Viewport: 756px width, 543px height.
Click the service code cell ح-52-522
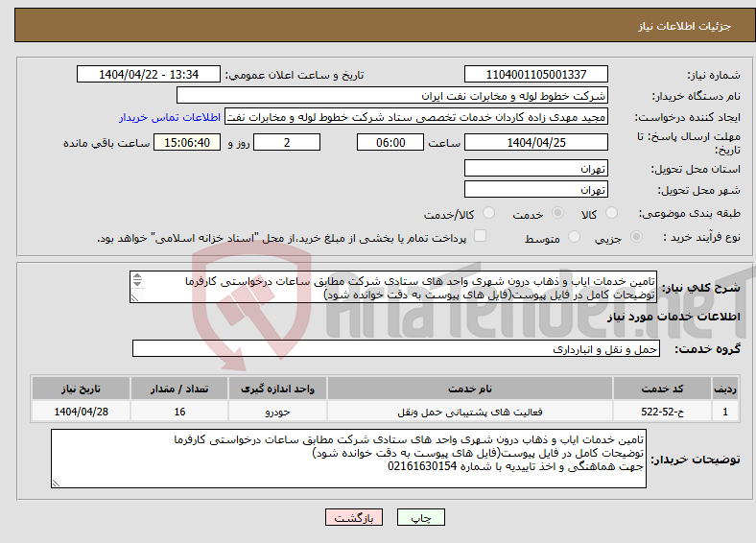click(x=663, y=412)
